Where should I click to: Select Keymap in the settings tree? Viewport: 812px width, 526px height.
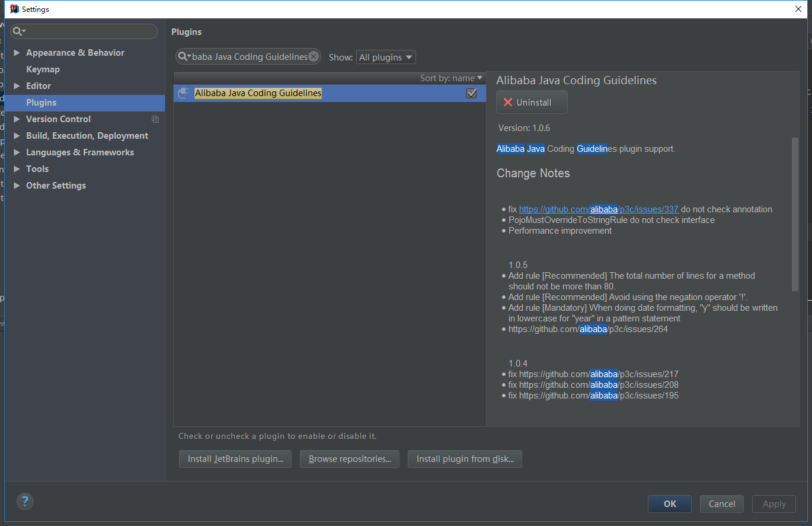[43, 69]
